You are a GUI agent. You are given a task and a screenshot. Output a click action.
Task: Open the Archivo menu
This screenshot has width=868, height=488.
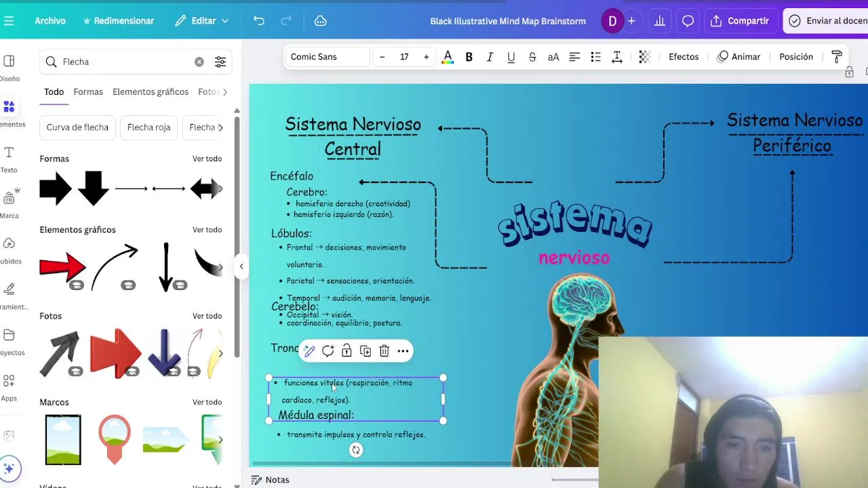click(x=50, y=21)
